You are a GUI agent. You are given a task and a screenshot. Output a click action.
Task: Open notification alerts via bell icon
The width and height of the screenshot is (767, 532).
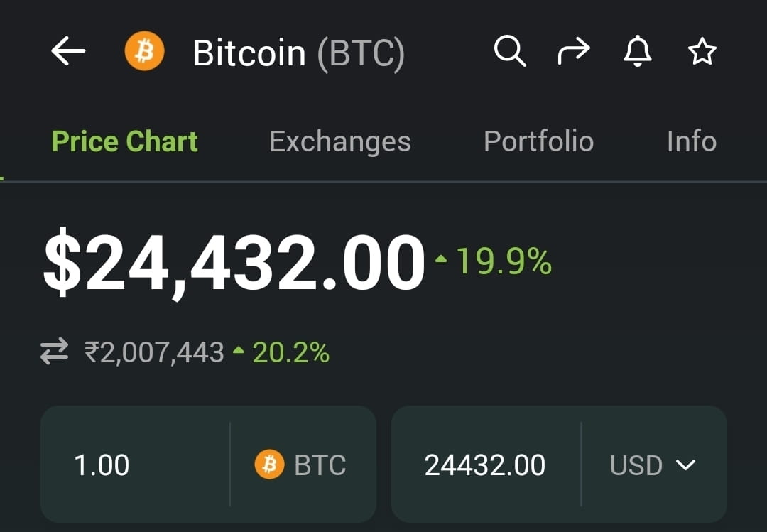638,50
